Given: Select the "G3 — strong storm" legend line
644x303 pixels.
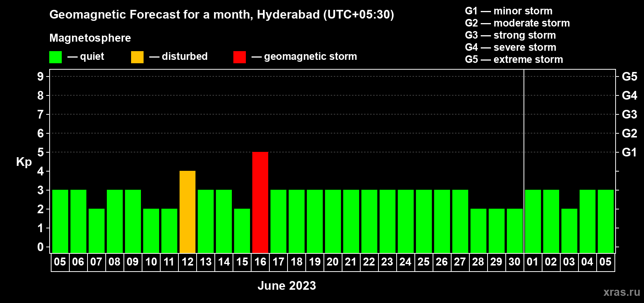Looking at the screenshot, I should click(510, 35).
